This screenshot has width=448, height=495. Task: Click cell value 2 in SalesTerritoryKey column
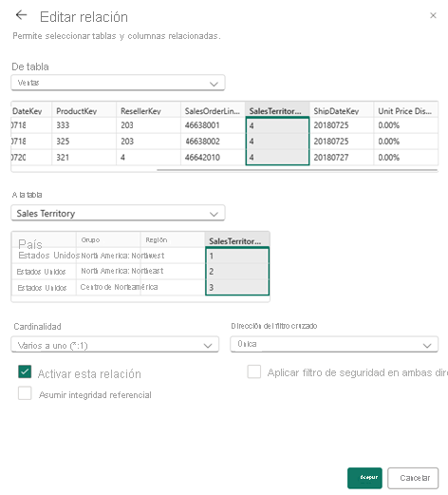[237, 272]
